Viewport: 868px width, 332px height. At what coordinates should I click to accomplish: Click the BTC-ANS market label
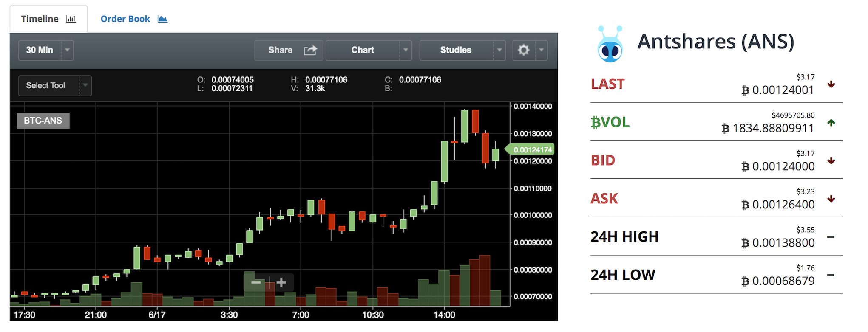click(43, 121)
